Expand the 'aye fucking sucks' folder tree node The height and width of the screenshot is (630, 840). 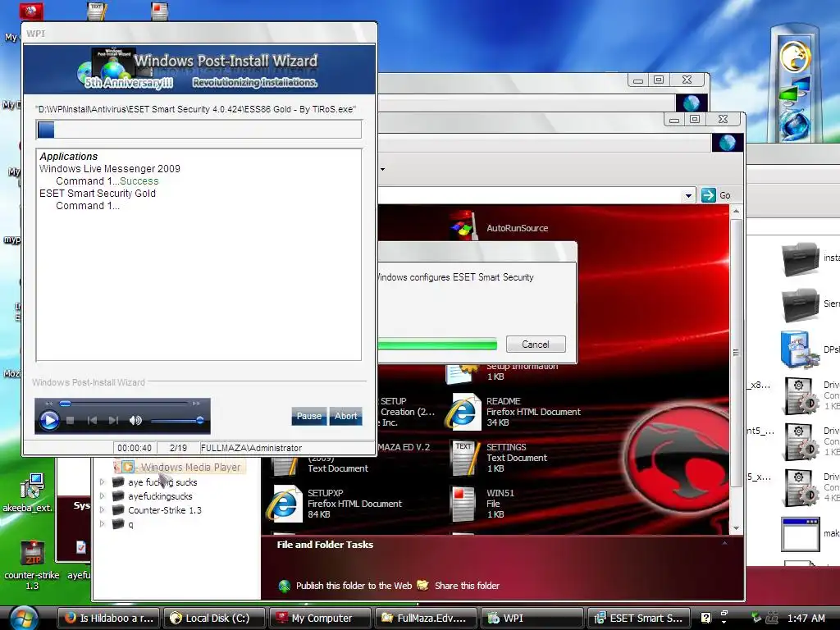[103, 482]
